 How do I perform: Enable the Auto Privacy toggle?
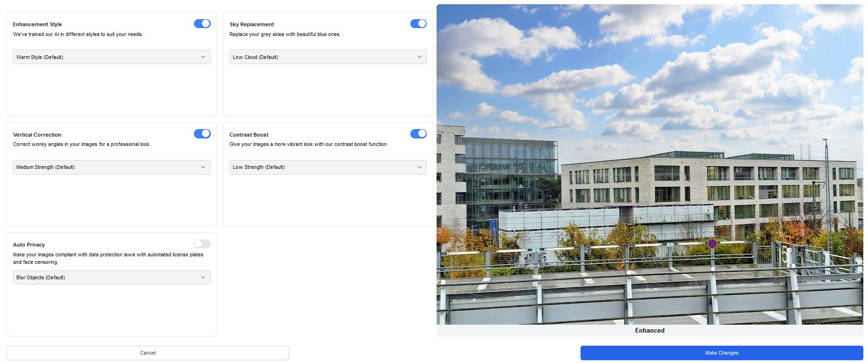tap(202, 244)
